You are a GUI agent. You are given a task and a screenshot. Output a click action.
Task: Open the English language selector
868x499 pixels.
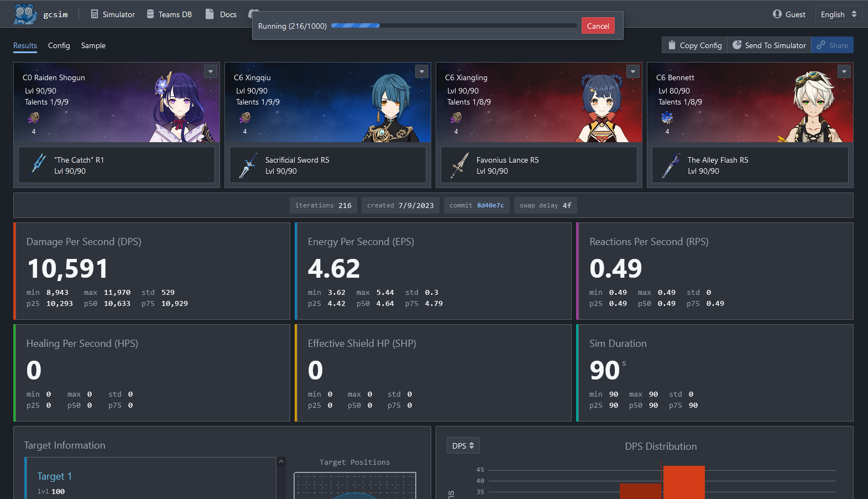pyautogui.click(x=838, y=14)
